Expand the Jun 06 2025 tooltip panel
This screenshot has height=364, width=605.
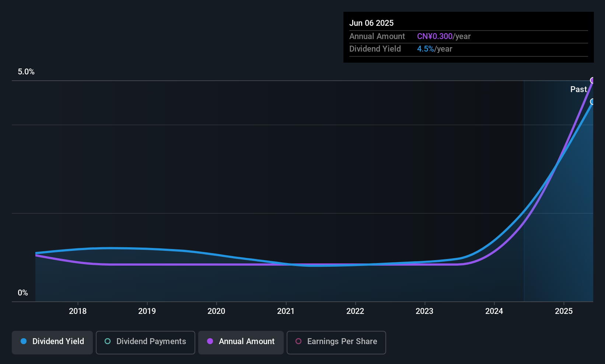(468, 37)
